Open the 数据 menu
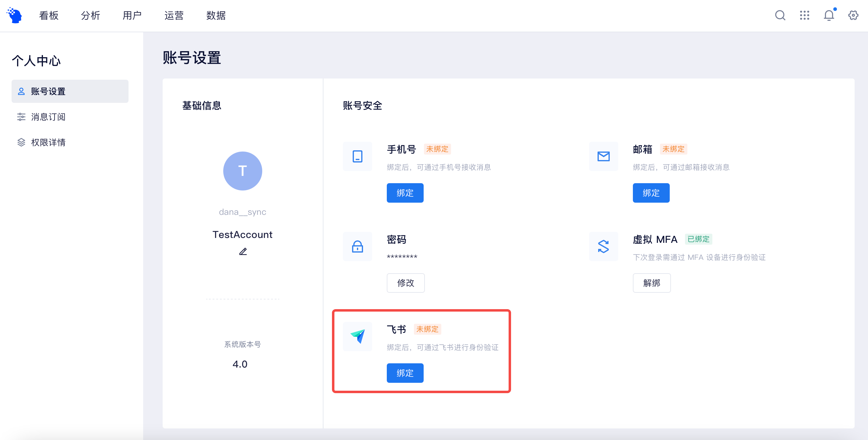The image size is (868, 440). pos(216,16)
